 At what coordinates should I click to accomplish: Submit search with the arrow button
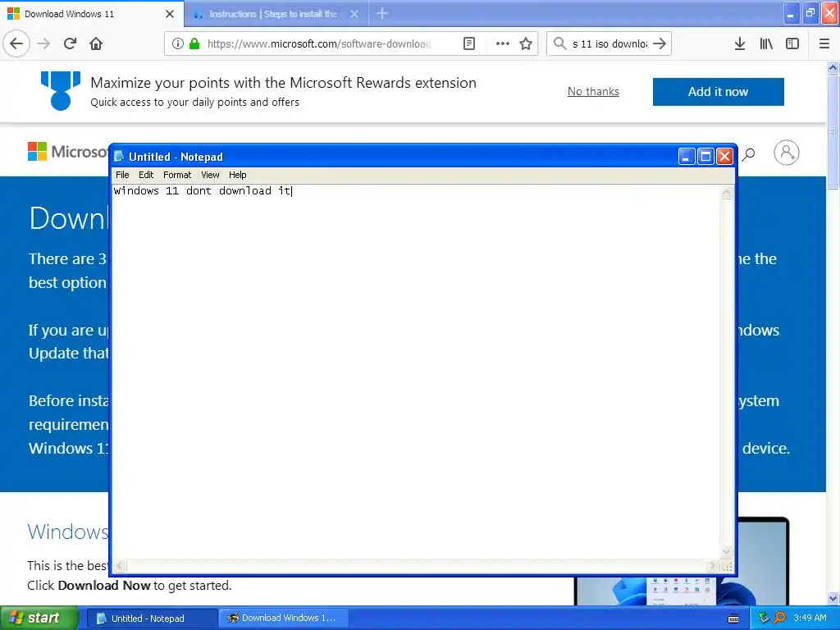[x=660, y=43]
